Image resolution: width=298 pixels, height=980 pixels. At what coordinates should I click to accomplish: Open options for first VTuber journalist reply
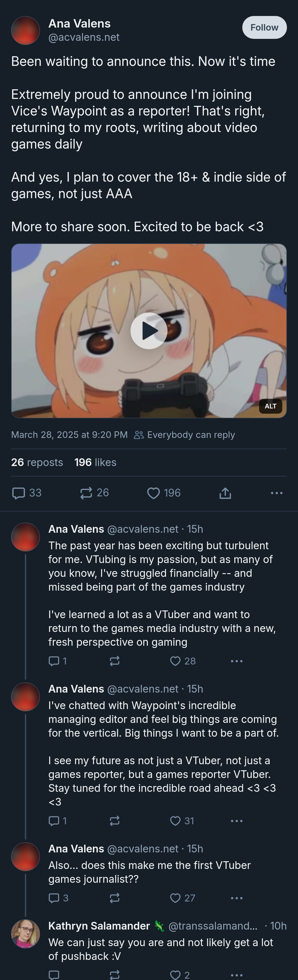click(237, 898)
